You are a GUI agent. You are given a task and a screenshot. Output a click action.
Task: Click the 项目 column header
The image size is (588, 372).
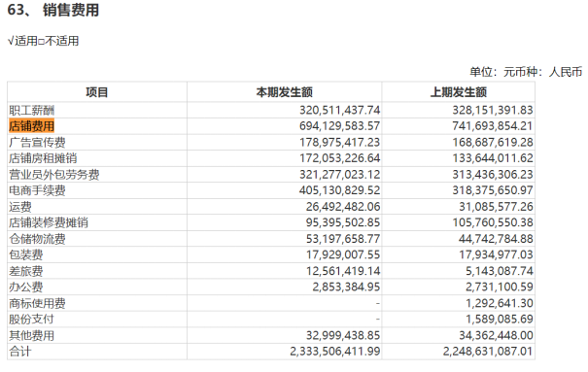(x=97, y=92)
